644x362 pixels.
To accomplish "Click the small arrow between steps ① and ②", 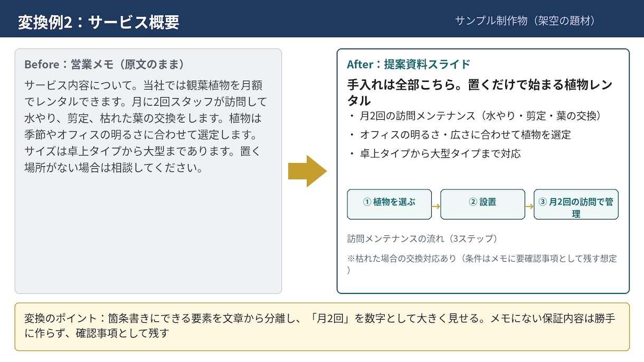I will click(436, 206).
